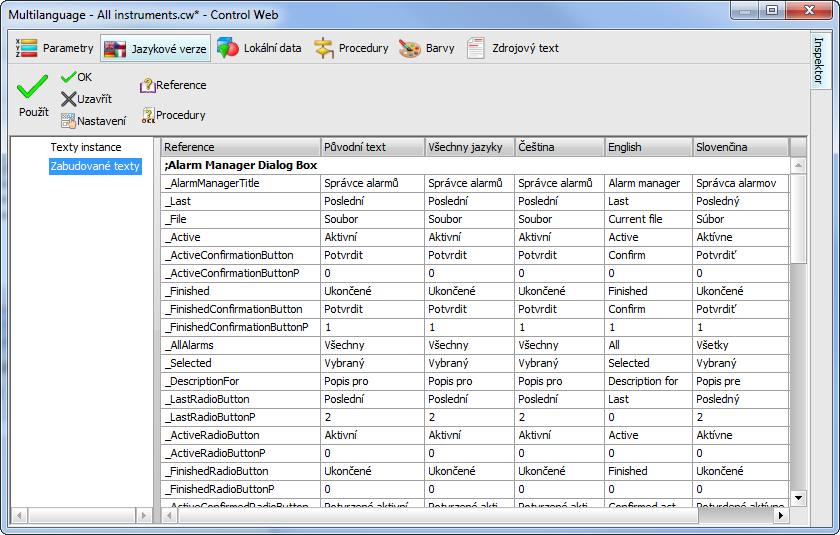Click the large green Použít checkmark
The image size is (840, 535).
click(33, 96)
